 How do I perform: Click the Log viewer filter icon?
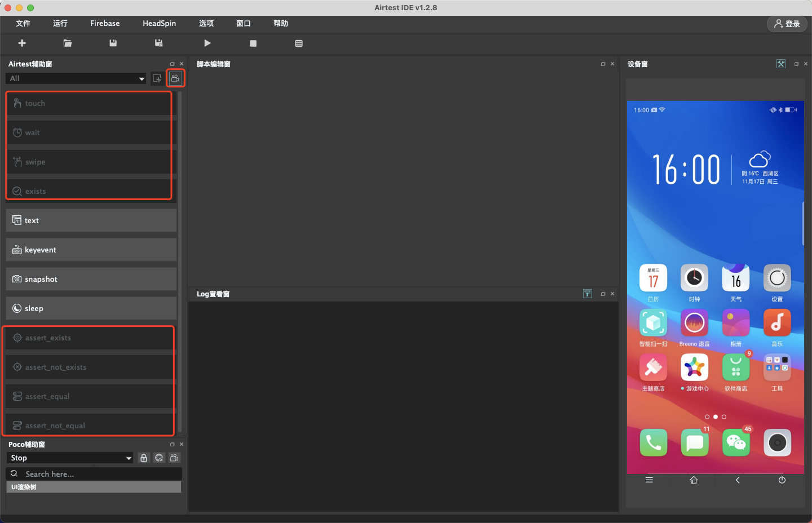pyautogui.click(x=588, y=294)
